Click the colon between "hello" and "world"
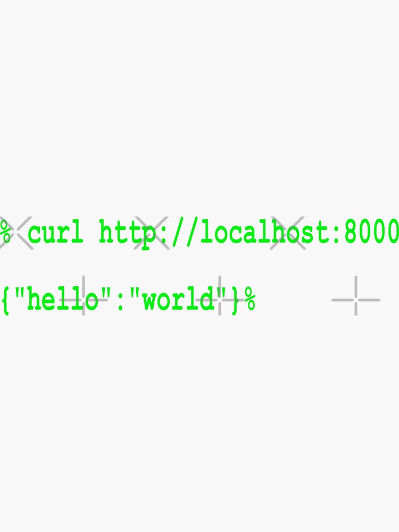Viewport: 399px width, 532px height. 119,303
